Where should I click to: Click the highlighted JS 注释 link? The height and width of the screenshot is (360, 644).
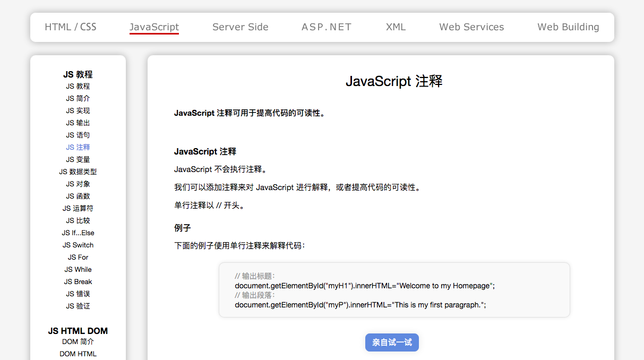78,147
